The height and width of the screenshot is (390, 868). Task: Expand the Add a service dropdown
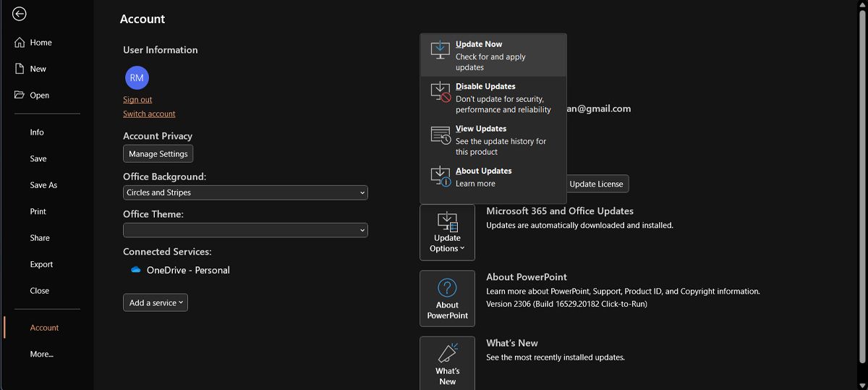coord(156,303)
